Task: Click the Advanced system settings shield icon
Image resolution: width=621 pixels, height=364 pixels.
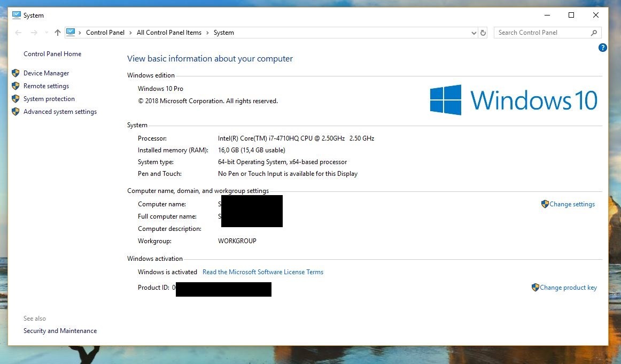Action: coord(15,112)
